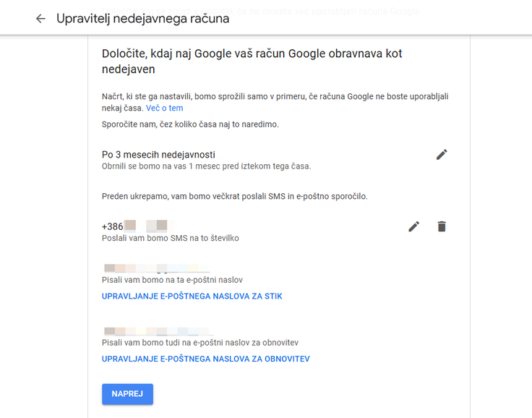Click 'Pisali vam bomo na ta e-poštni naslov'
532x418 pixels.
(172, 280)
